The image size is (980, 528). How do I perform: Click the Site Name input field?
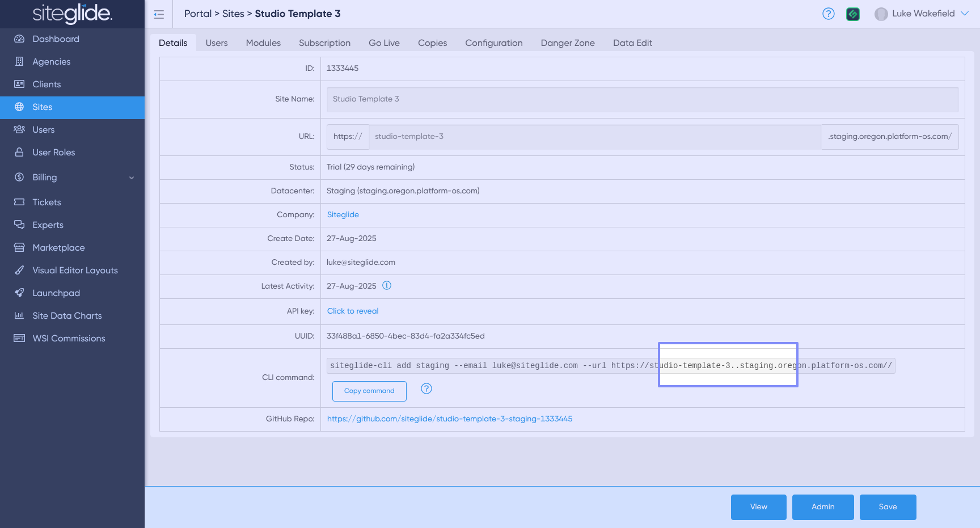(642, 99)
